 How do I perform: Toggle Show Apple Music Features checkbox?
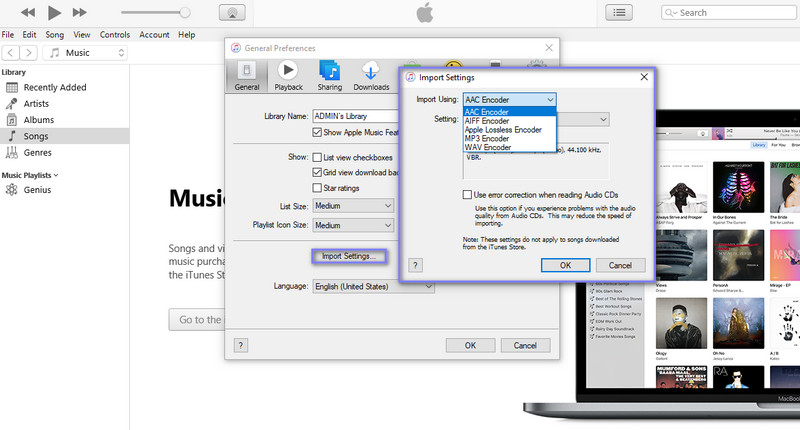point(317,133)
